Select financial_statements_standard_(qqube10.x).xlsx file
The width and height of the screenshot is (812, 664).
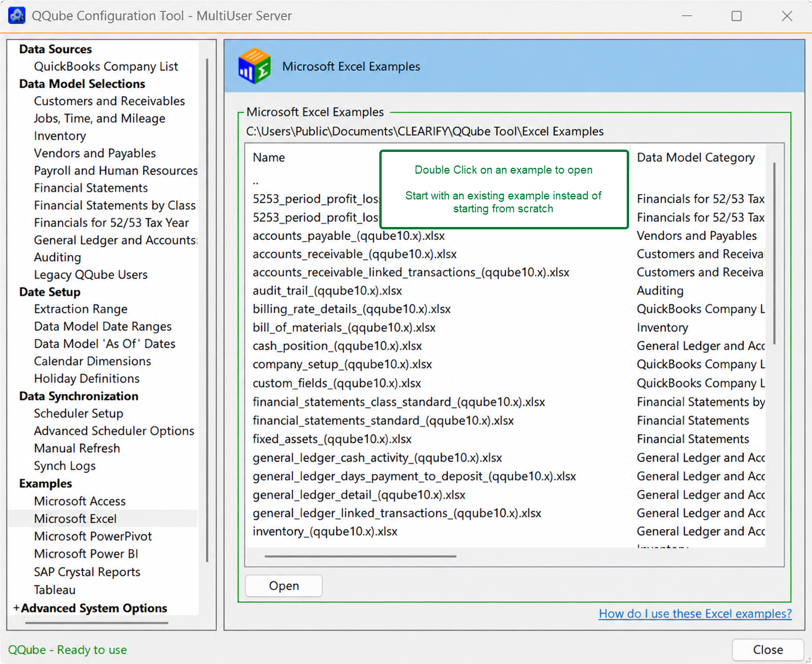[383, 421]
